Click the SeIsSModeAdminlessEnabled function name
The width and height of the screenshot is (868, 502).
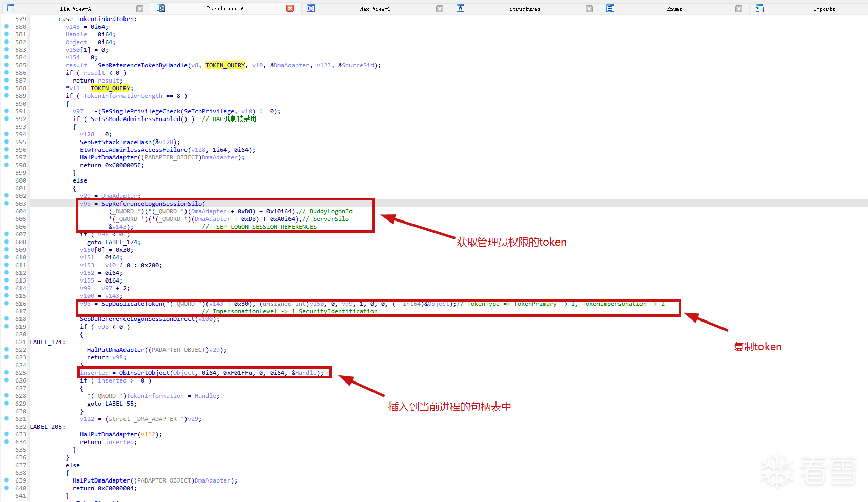pyautogui.click(x=136, y=118)
